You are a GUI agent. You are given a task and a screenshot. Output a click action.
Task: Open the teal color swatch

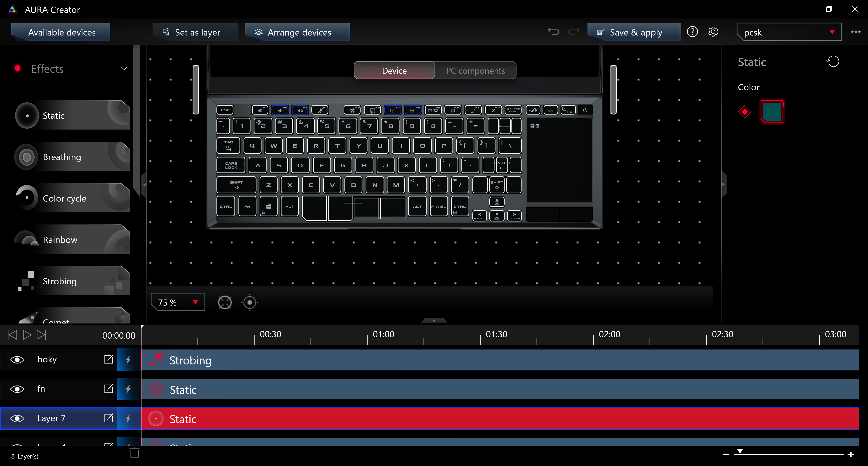click(x=772, y=112)
